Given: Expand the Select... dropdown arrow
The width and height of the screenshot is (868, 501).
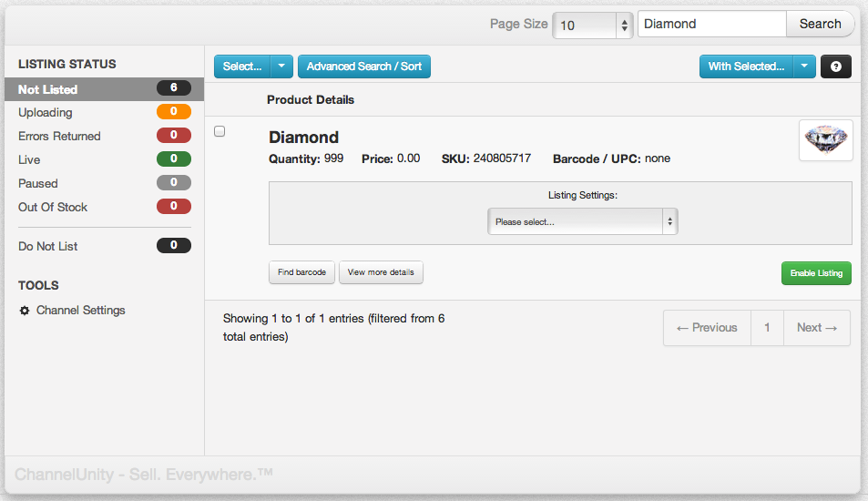Looking at the screenshot, I should click(x=281, y=66).
